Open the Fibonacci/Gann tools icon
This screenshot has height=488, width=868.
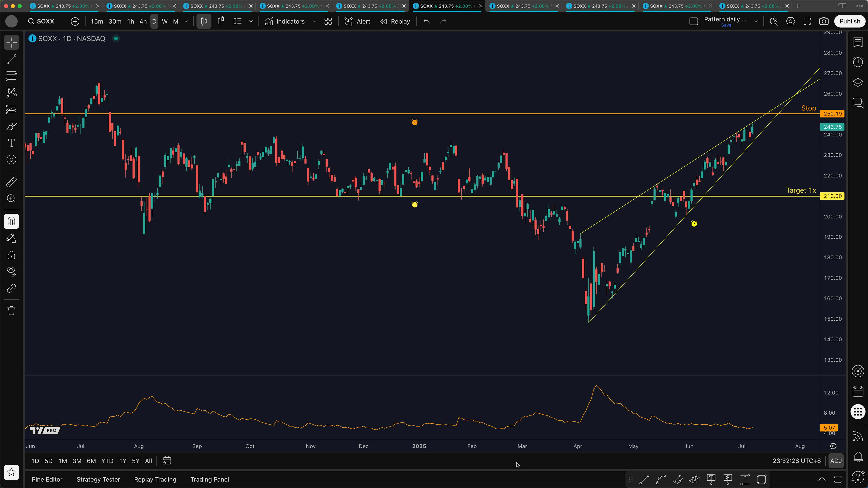coord(12,76)
